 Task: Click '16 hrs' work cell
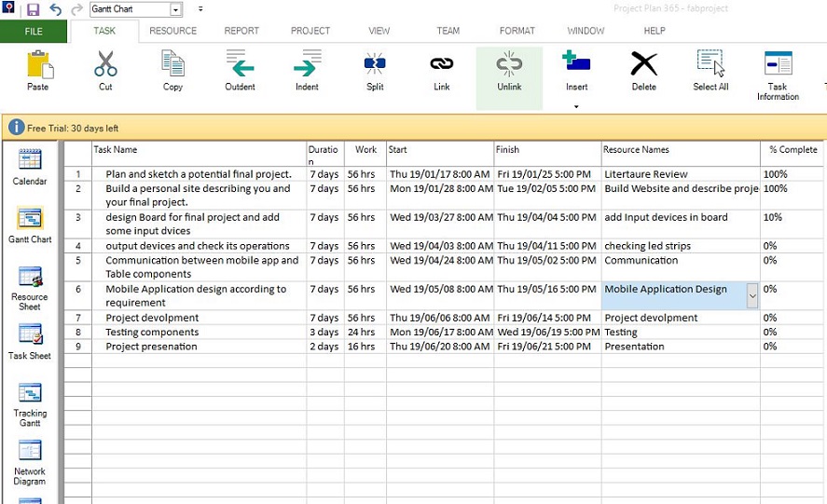(365, 347)
